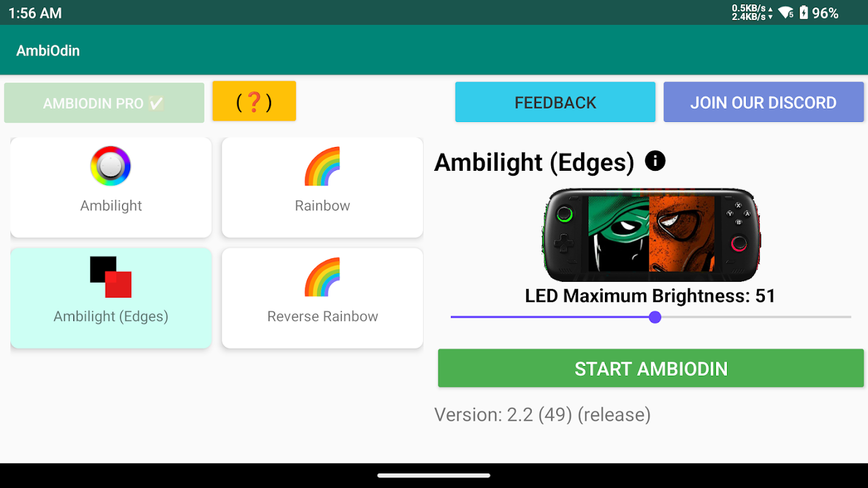Choose the Ambilight (Edges) squares icon
868x488 pixels.
(x=110, y=277)
